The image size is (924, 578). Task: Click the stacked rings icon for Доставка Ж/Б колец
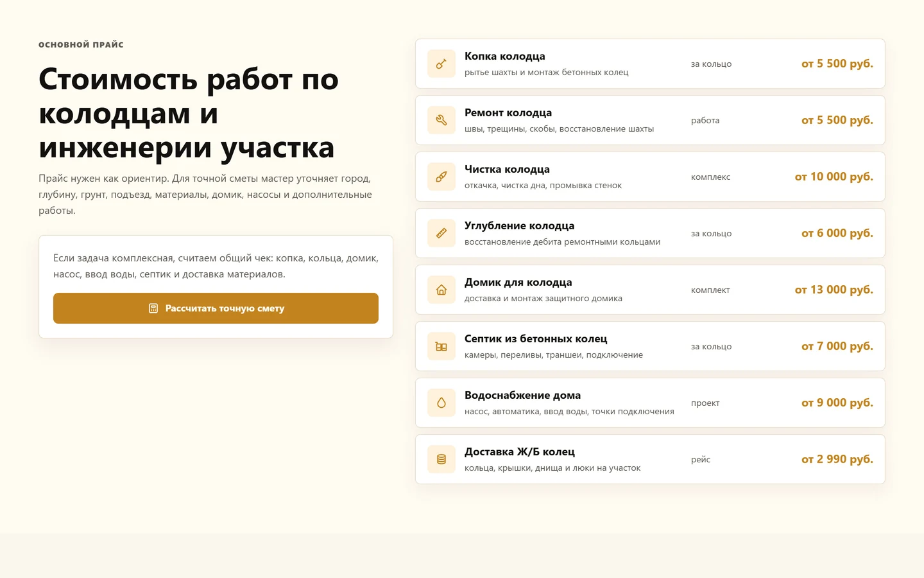click(x=441, y=459)
